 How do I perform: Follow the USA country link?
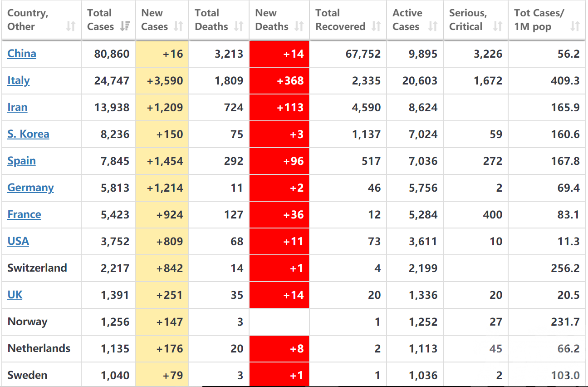point(18,241)
